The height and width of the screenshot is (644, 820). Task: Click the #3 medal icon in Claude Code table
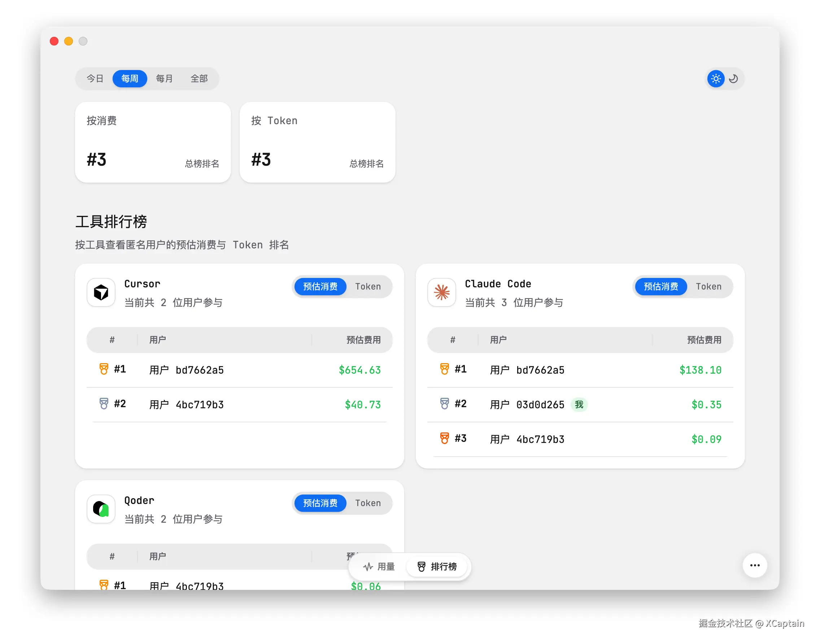445,439
